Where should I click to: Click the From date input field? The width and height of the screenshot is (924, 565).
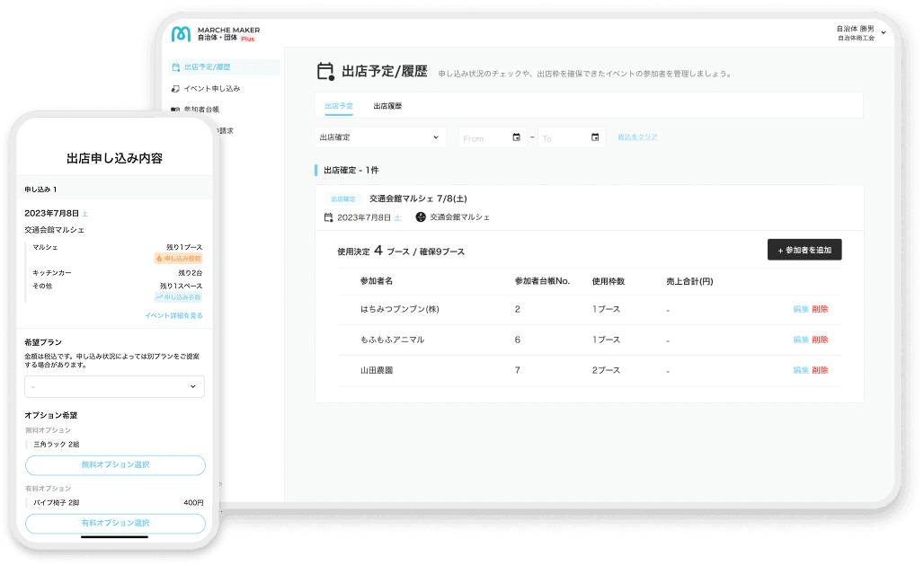click(x=484, y=138)
